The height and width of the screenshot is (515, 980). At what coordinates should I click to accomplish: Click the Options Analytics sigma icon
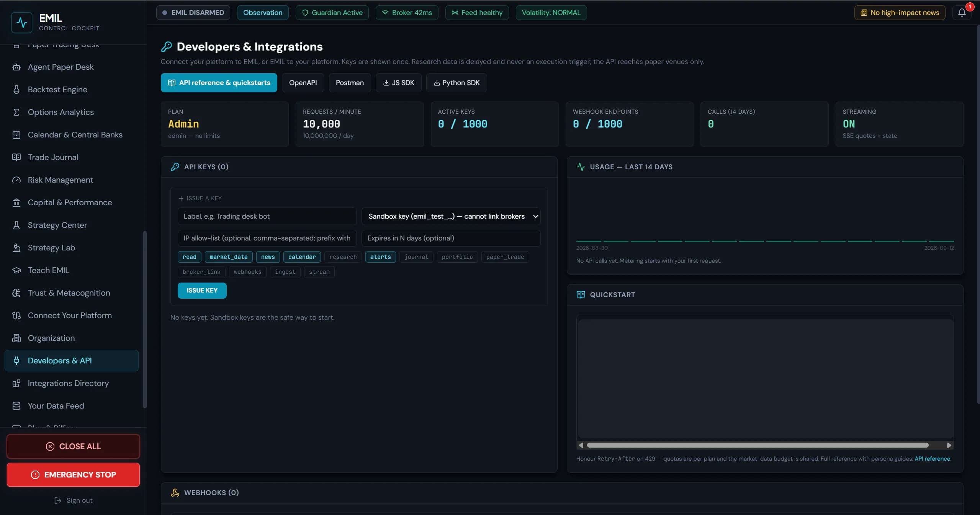[x=16, y=112]
